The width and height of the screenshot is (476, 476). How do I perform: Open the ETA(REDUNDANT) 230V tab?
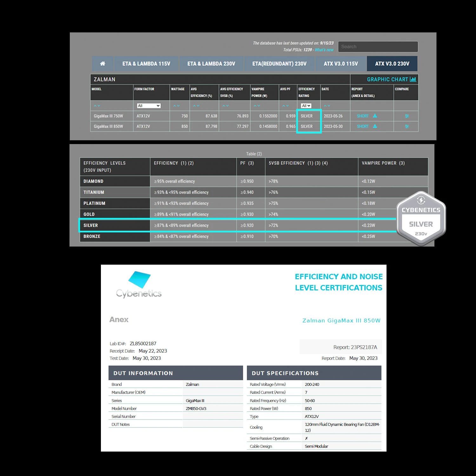point(279,64)
